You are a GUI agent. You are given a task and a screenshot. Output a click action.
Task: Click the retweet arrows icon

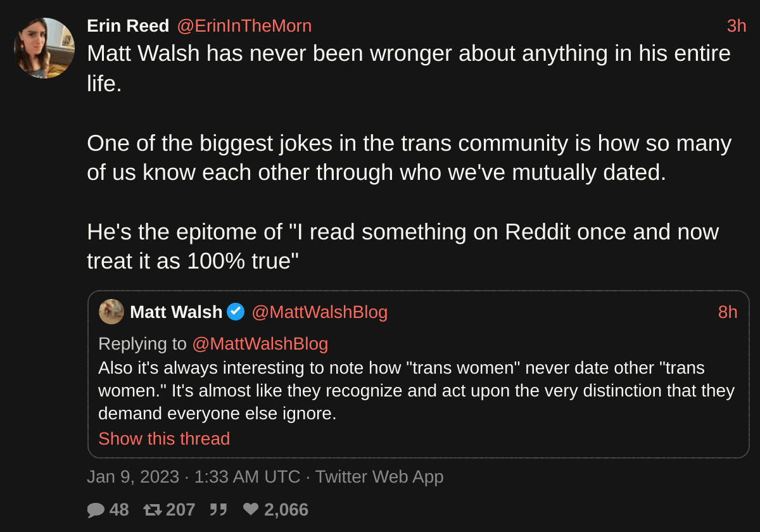click(x=153, y=510)
